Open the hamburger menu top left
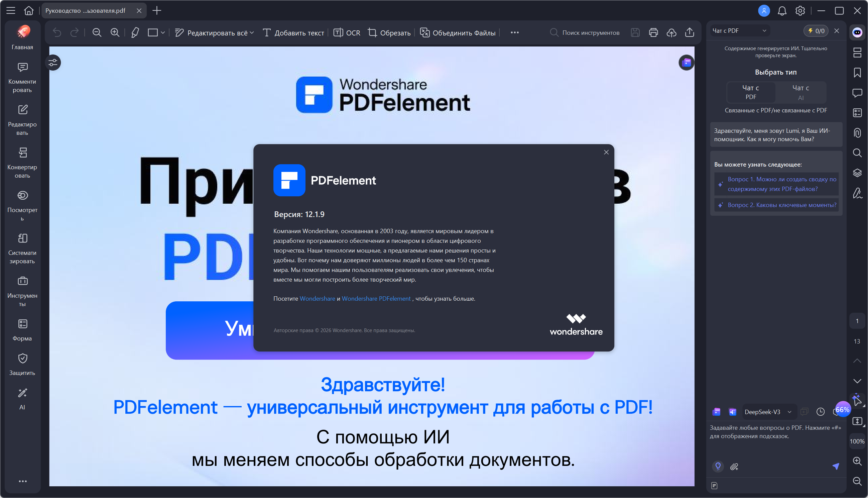The width and height of the screenshot is (868, 498). [11, 11]
